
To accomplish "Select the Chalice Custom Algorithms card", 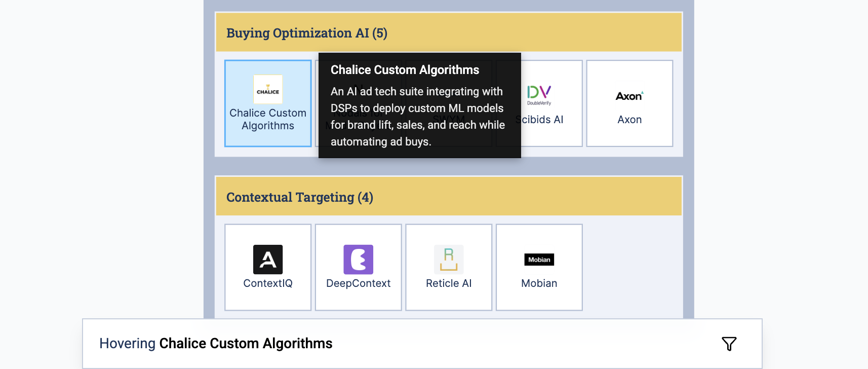I will [x=268, y=103].
